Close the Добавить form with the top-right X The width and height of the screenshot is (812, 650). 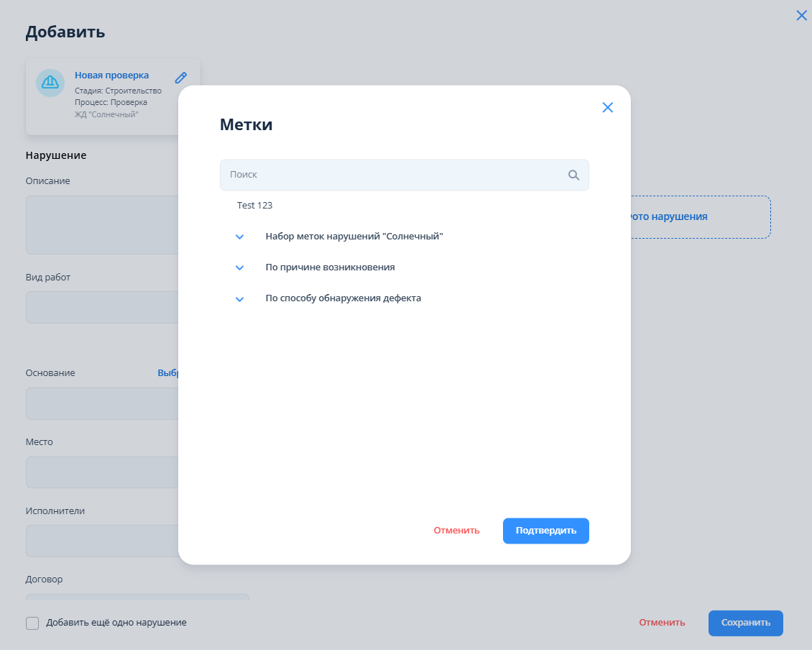click(x=801, y=15)
